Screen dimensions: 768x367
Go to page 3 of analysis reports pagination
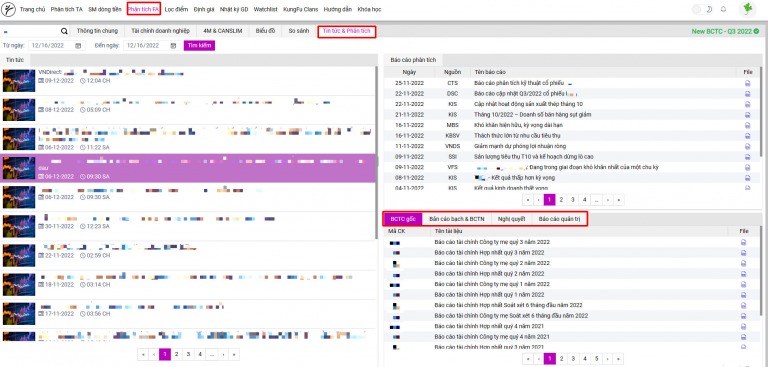[x=572, y=199]
